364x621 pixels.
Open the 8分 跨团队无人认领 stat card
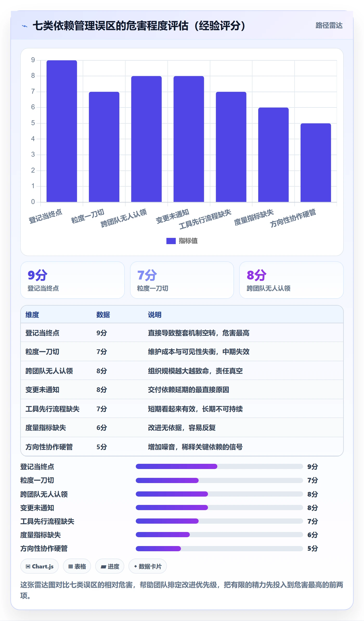291,280
